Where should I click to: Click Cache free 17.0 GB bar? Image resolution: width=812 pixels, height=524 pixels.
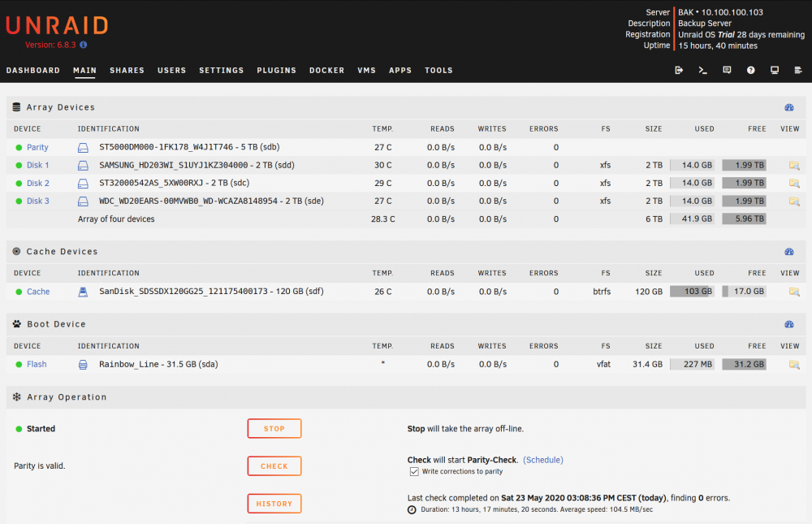[744, 292]
